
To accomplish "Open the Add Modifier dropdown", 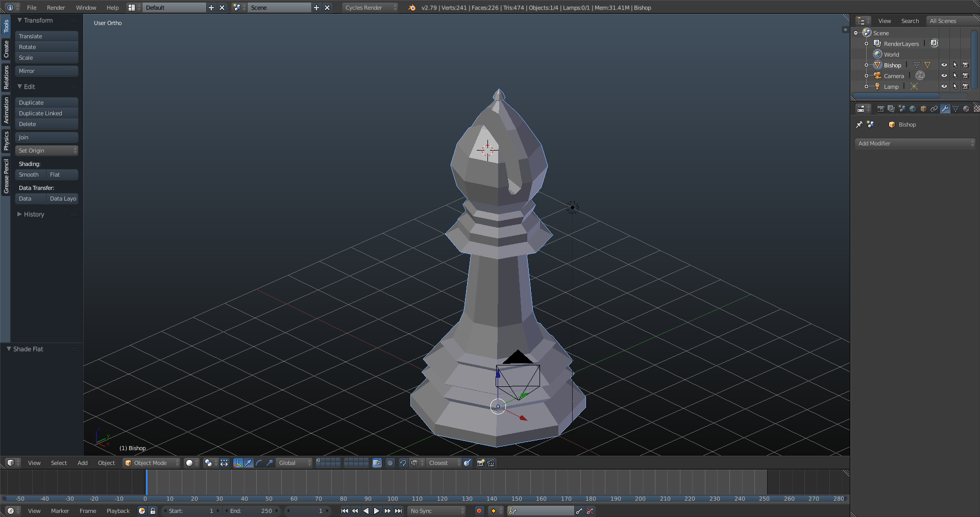I will [x=915, y=143].
